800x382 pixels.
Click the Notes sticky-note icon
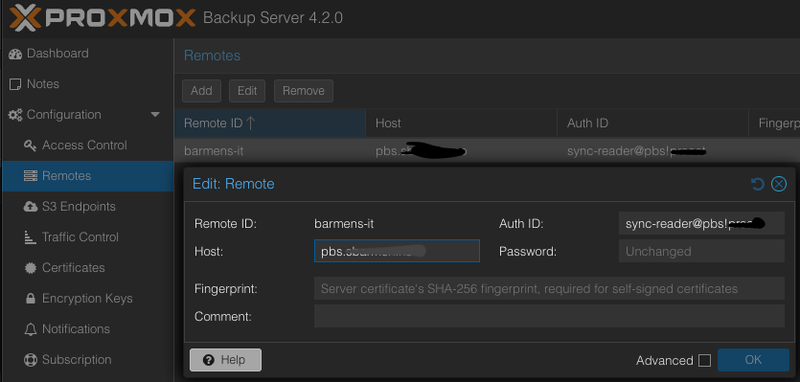[15, 84]
